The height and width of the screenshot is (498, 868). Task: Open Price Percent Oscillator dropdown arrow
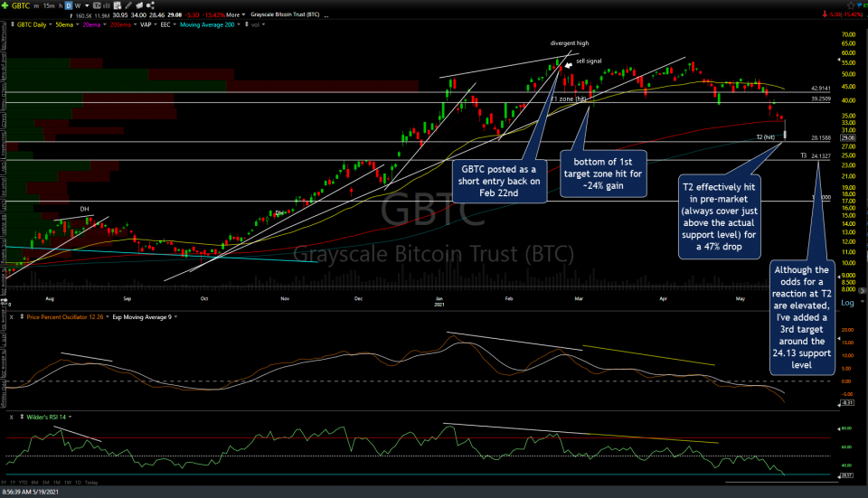(108, 317)
